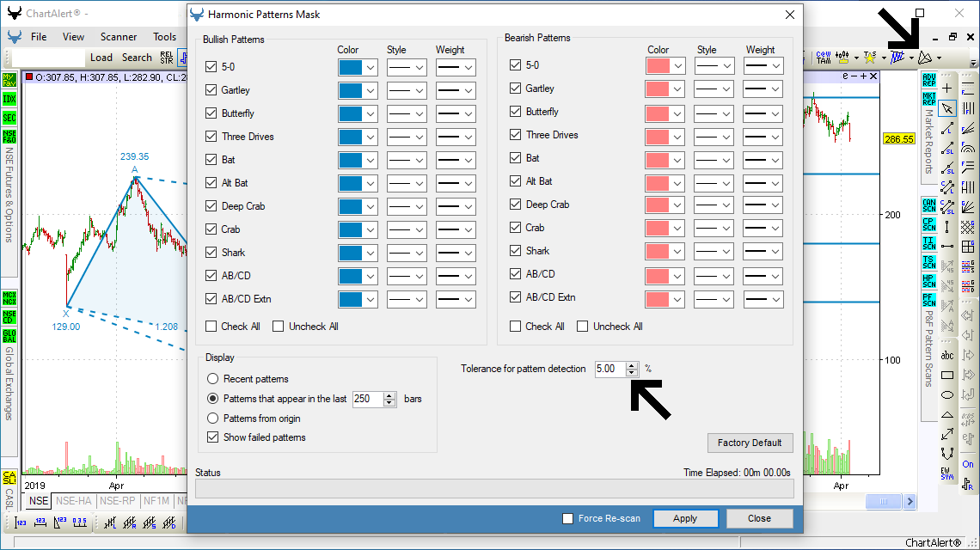Screen dimensions: 980x550
Task: Open Weight dropdown for Bullish AB/CD Extn
Action: coord(456,299)
